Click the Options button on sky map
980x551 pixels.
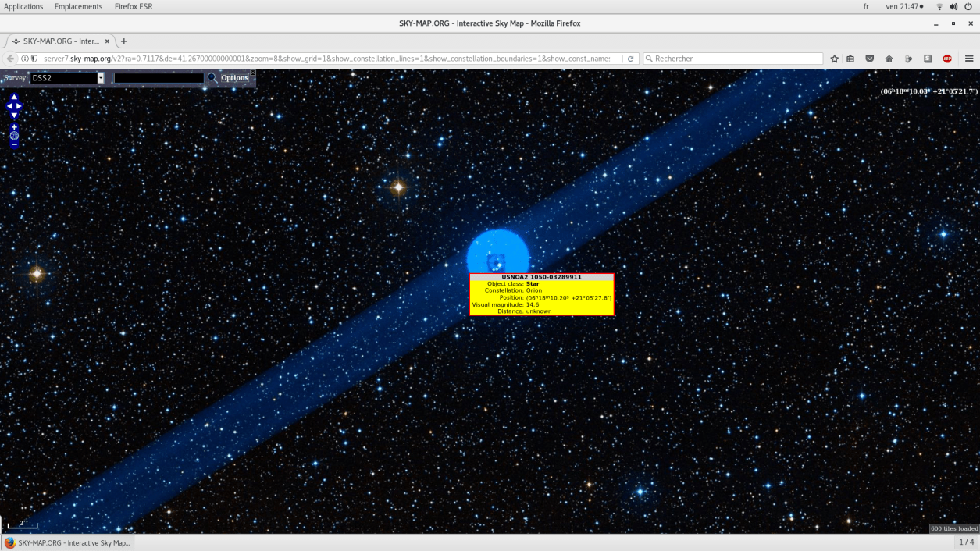pos(234,78)
